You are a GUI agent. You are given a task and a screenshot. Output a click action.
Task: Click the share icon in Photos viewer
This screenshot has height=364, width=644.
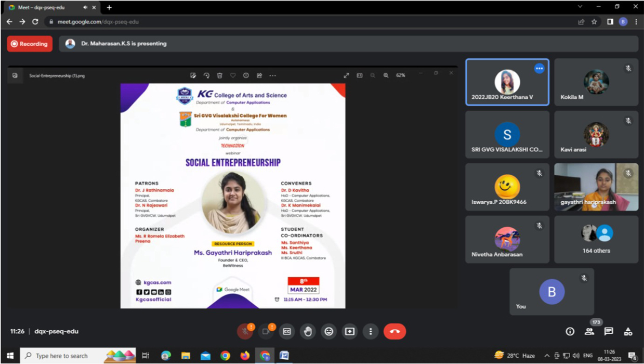[259, 75]
